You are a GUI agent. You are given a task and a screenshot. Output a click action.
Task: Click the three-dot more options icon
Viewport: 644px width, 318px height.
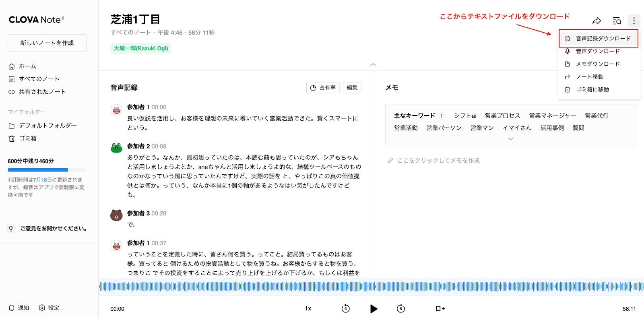[x=634, y=21]
